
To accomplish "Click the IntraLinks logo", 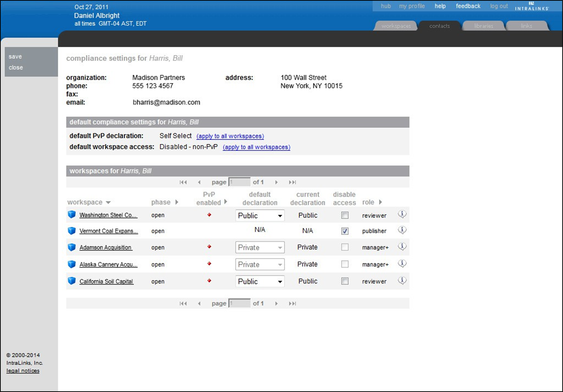I will click(532, 6).
